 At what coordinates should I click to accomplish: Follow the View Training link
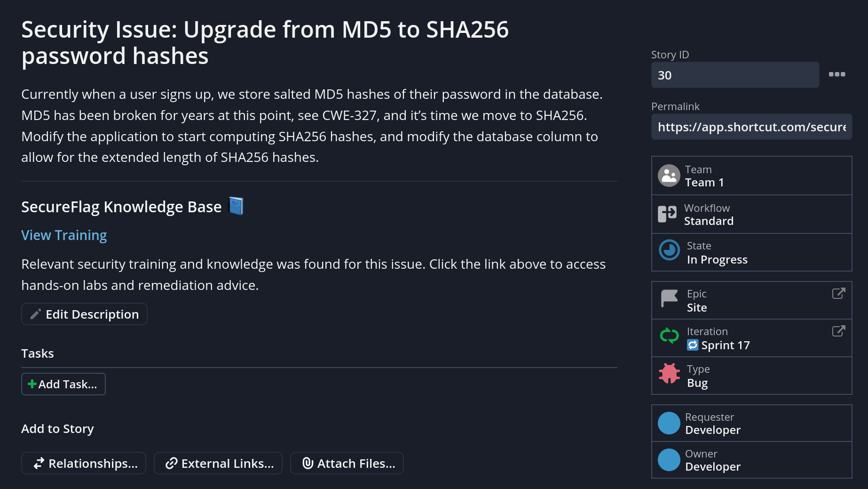point(64,235)
